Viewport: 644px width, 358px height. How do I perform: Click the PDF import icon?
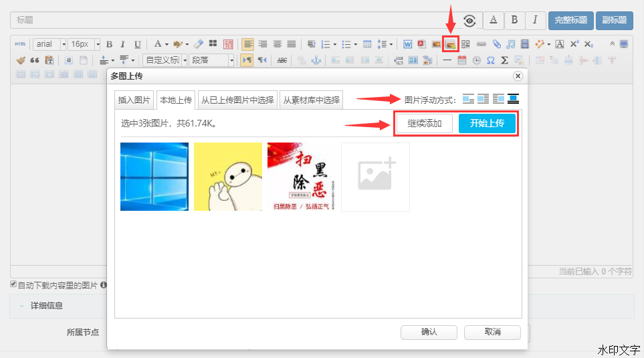(421, 44)
